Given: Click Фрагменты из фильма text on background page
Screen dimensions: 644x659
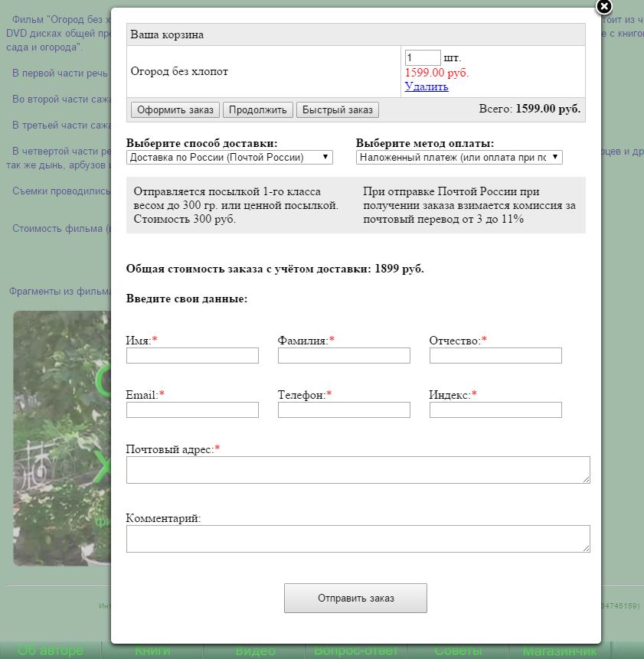Looking at the screenshot, I should (60, 292).
